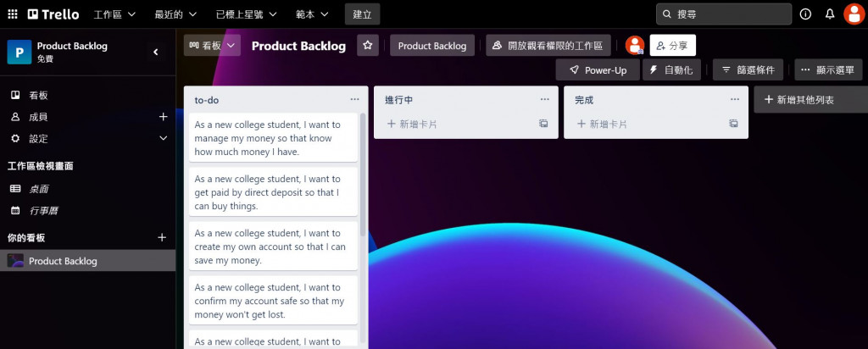
Task: Click the 進行中 list title
Action: 398,100
